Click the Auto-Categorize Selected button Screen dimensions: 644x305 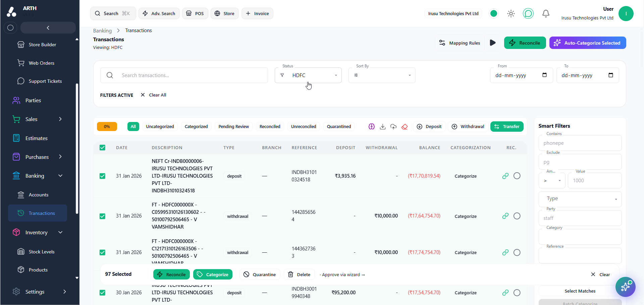coord(588,43)
